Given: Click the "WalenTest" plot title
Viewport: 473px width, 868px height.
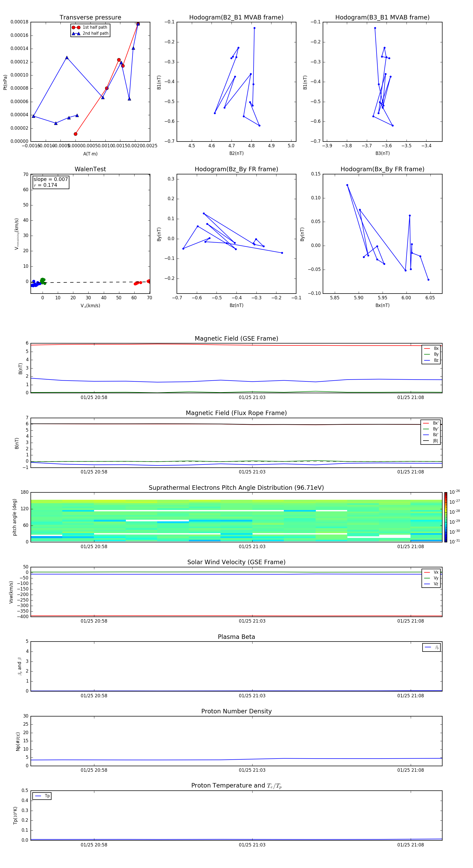Looking at the screenshot, I should point(90,169).
